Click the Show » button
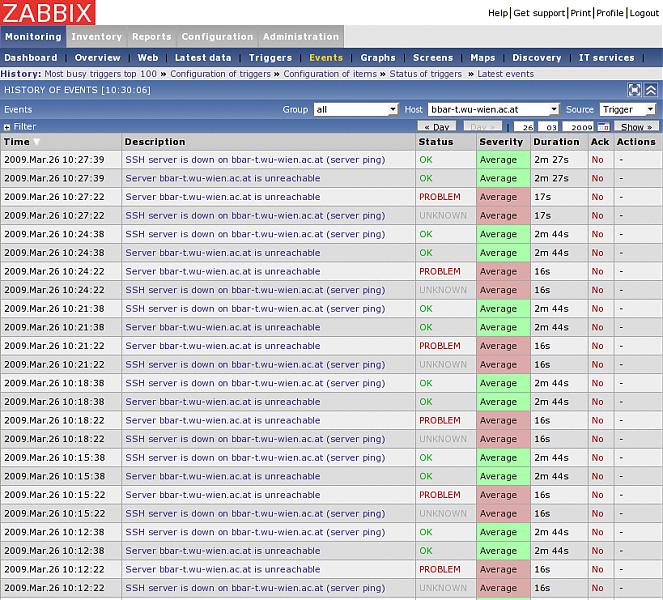Image resolution: width=663 pixels, height=600 pixels. 636,127
